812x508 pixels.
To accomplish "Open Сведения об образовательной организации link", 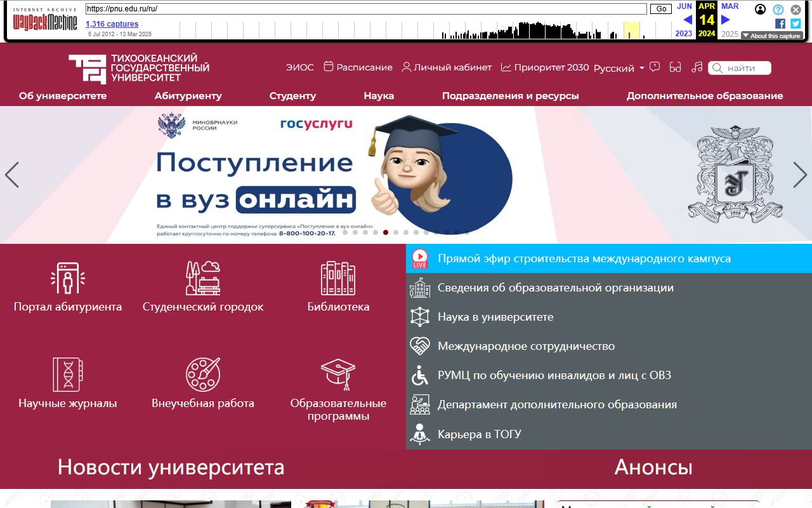I will click(x=556, y=288).
